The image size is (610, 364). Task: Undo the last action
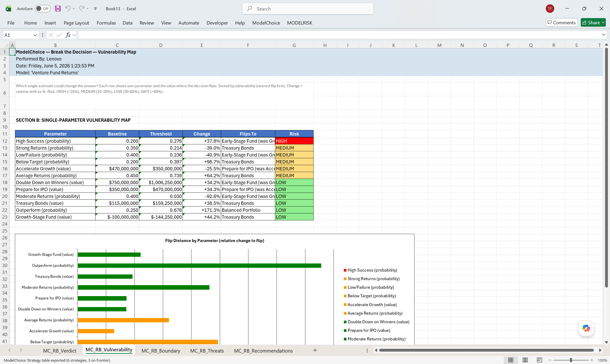coord(68,8)
